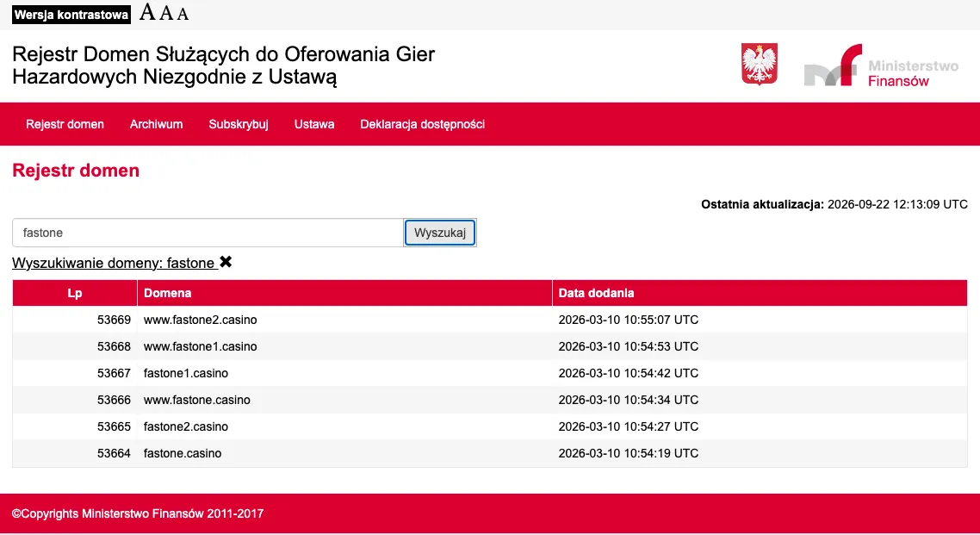Click the Wyszukiwanie domeny: fastone link
Image resolution: width=980 pixels, height=535 pixels.
[114, 263]
